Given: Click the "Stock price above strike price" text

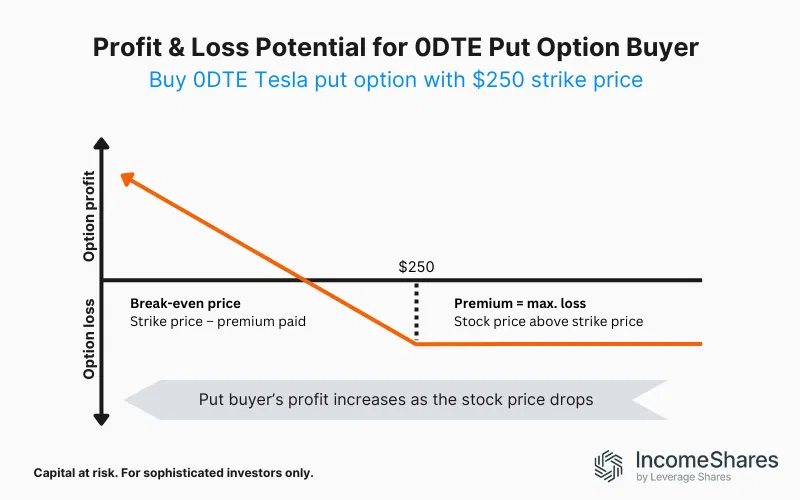Looking at the screenshot, I should click(548, 321).
